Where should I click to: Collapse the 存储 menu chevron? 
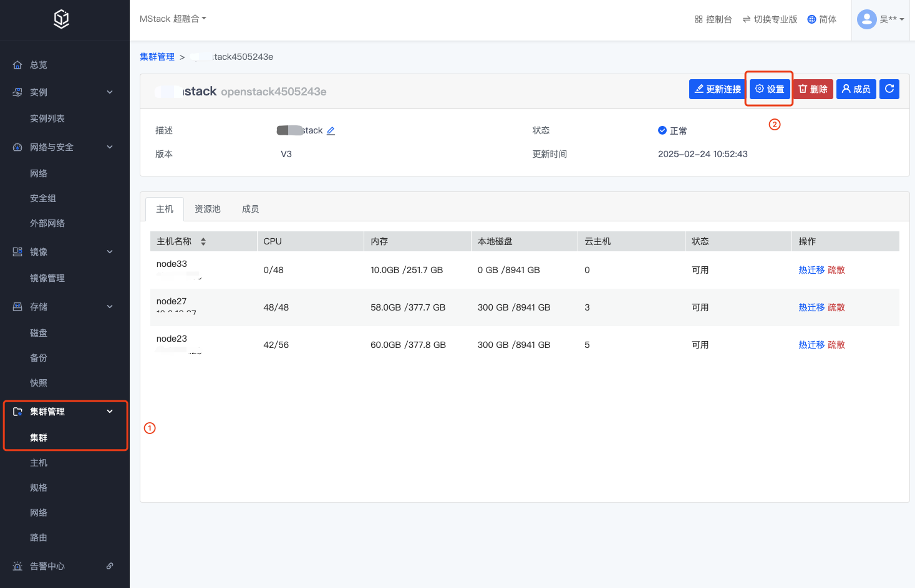[110, 307]
